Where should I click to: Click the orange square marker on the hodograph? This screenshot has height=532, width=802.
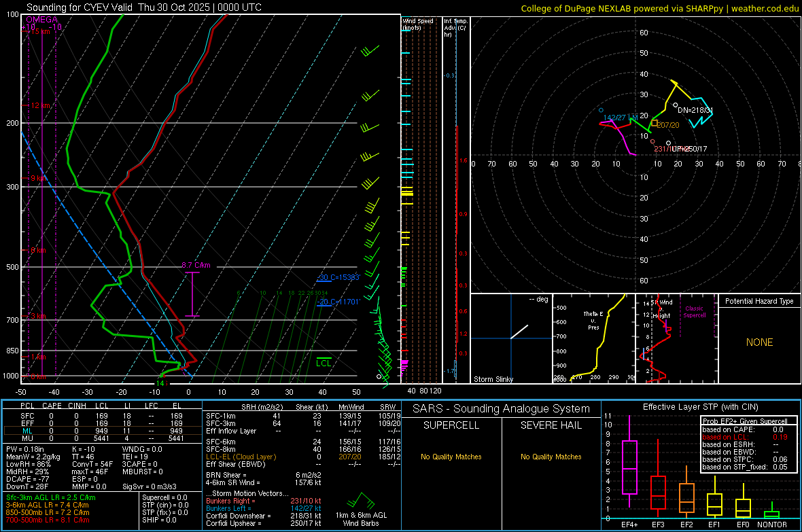pos(655,123)
